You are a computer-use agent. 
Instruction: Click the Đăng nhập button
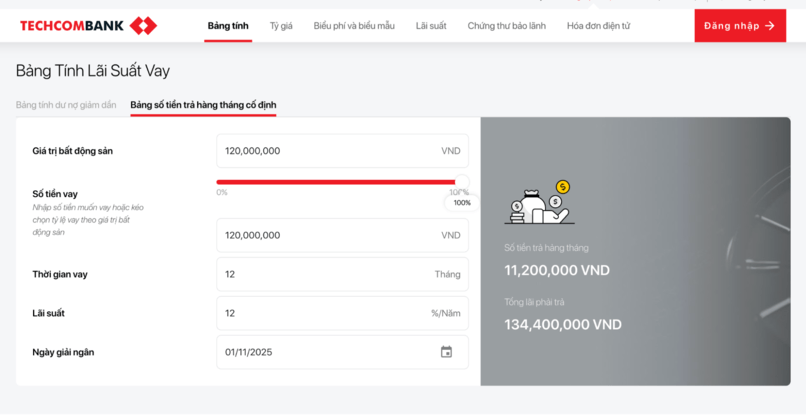(740, 26)
